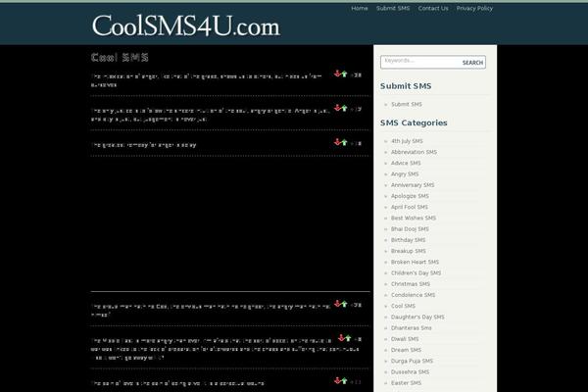Click the SEARCH button
The image size is (588, 392).
[x=472, y=63]
